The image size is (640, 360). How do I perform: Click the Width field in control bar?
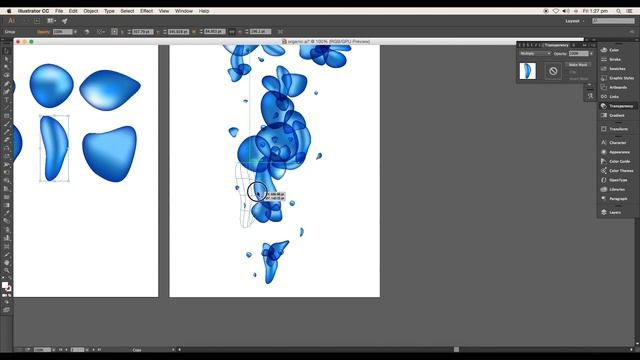click(215, 31)
